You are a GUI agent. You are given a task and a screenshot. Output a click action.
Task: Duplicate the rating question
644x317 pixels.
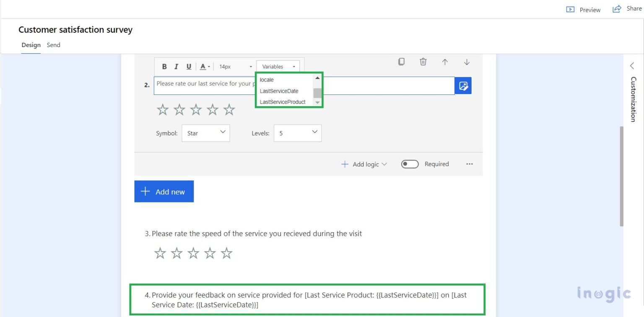[x=401, y=62]
